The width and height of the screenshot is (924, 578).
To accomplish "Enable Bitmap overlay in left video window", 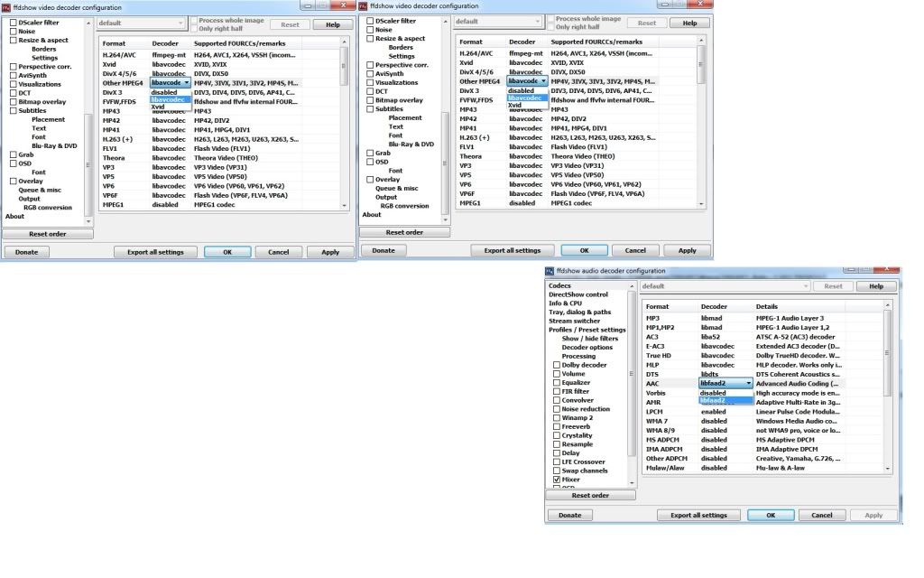I will (13, 101).
